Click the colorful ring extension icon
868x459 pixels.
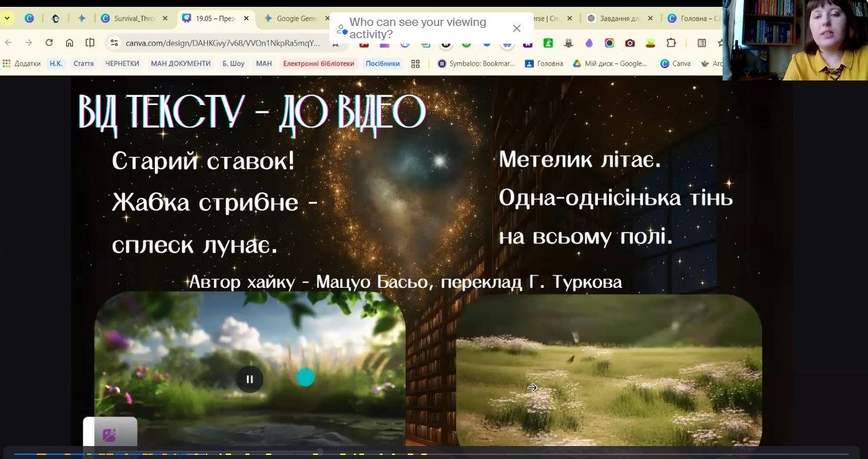click(610, 43)
